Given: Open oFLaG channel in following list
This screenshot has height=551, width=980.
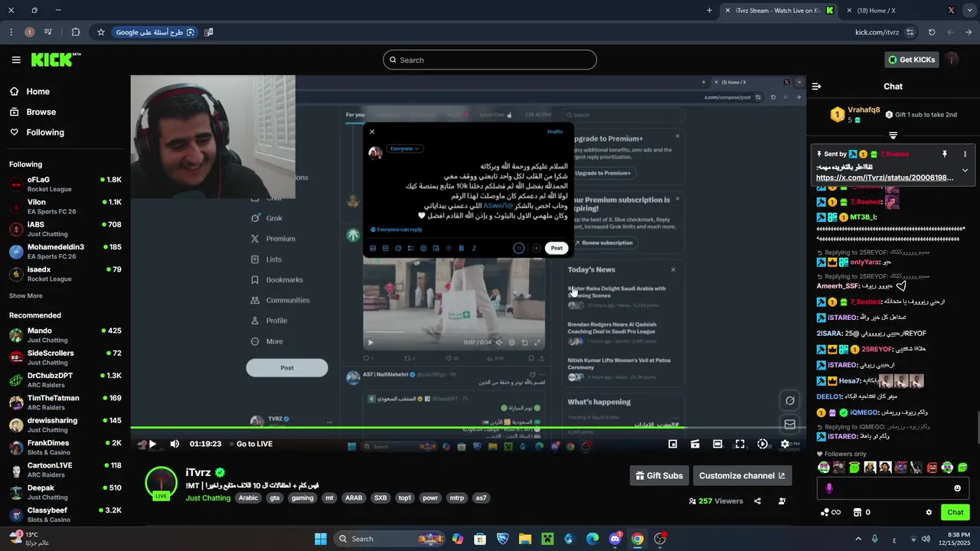Looking at the screenshot, I should pyautogui.click(x=65, y=184).
